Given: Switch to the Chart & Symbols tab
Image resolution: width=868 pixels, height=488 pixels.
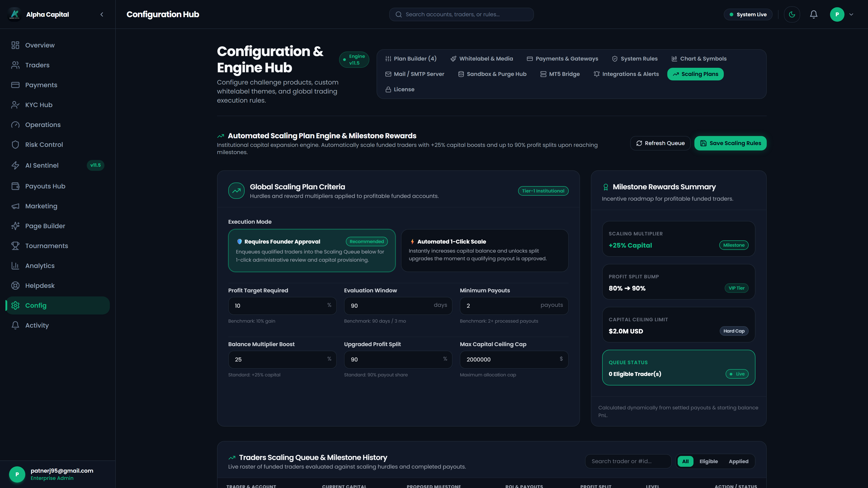Looking at the screenshot, I should [699, 59].
